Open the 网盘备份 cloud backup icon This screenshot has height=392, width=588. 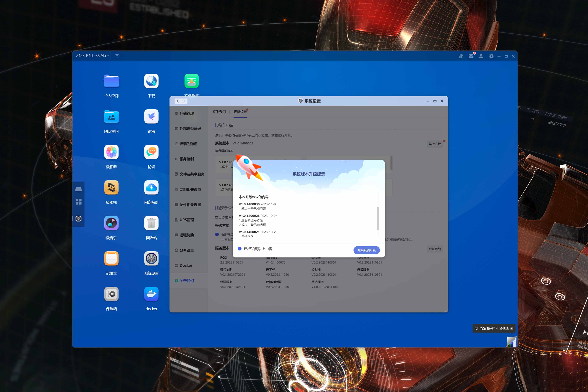point(151,187)
